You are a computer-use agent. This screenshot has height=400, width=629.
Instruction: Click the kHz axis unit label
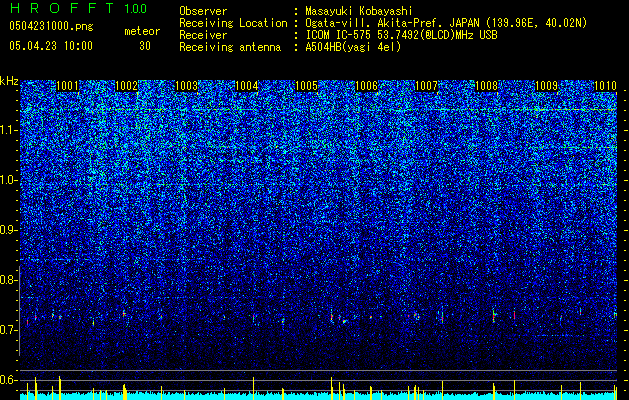tap(9, 81)
